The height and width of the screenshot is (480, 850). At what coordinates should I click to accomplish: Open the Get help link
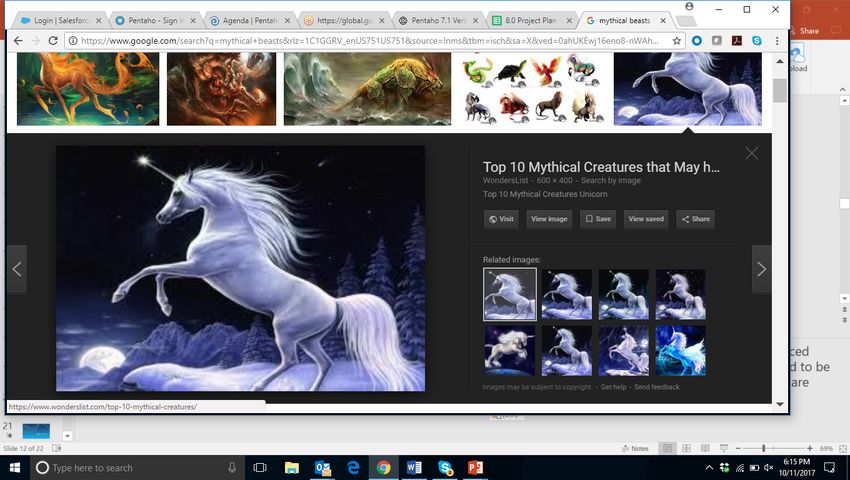click(x=613, y=387)
